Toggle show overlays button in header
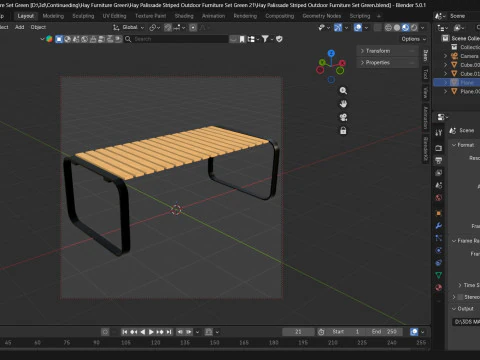480x360 pixels. click(358, 28)
